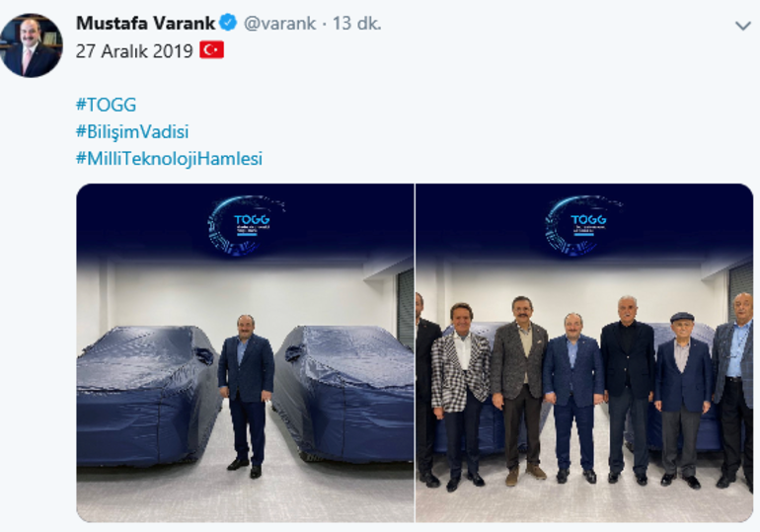
Task: Click the 27 Aralık 2019 tweet text
Action: pos(134,50)
